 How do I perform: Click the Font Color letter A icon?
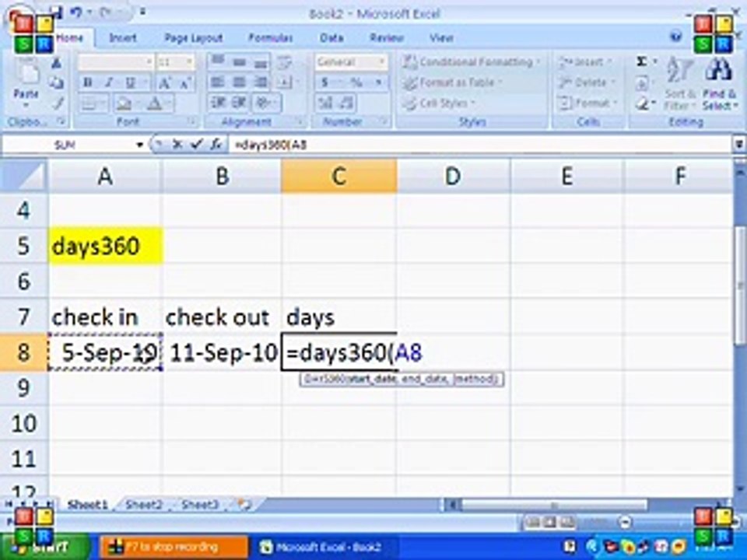[x=154, y=103]
